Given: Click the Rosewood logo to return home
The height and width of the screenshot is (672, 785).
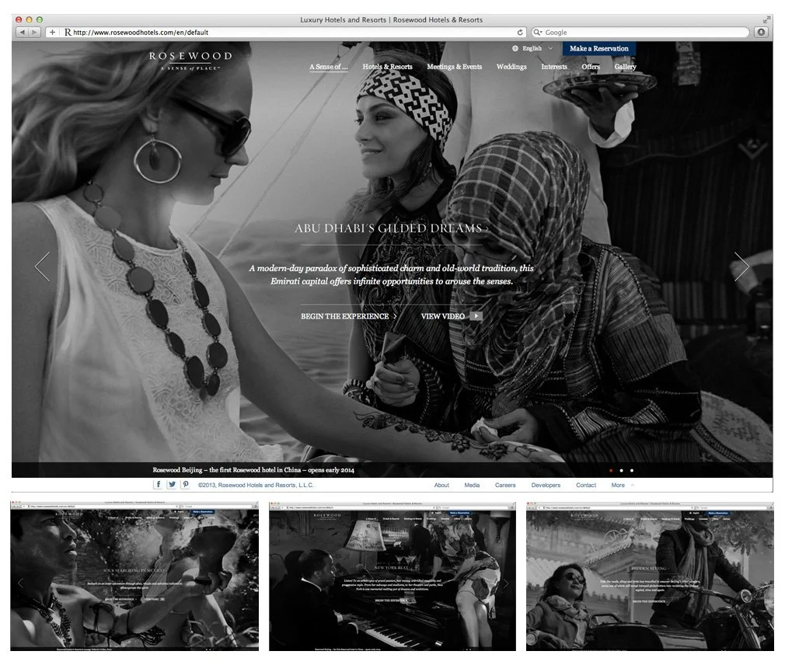Looking at the screenshot, I should click(190, 60).
